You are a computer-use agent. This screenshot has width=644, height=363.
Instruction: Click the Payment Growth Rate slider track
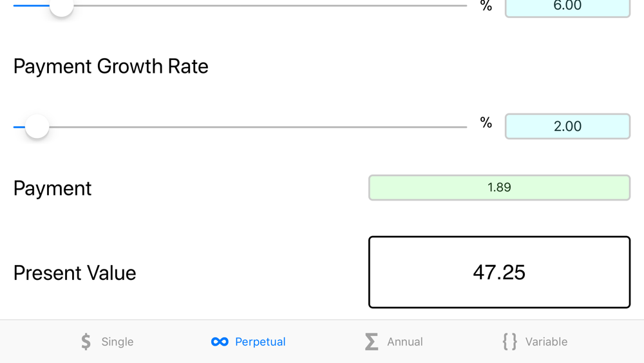[258, 127]
